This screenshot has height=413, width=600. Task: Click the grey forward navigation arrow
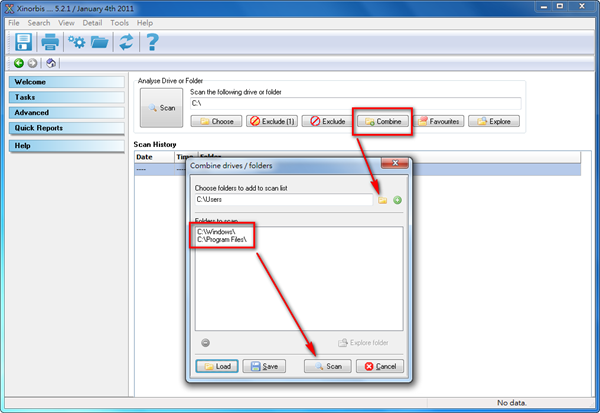coord(33,63)
